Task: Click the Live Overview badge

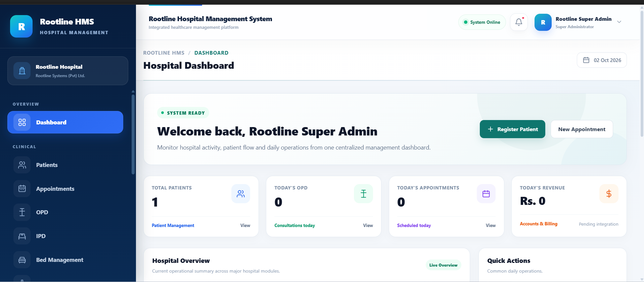Action: tap(443, 265)
